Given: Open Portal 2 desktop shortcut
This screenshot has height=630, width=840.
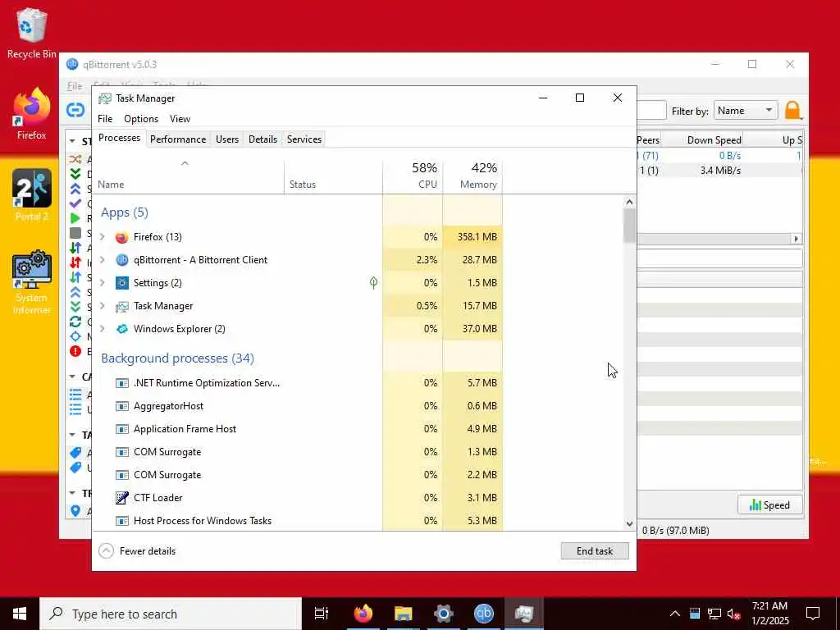Looking at the screenshot, I should 32,195.
